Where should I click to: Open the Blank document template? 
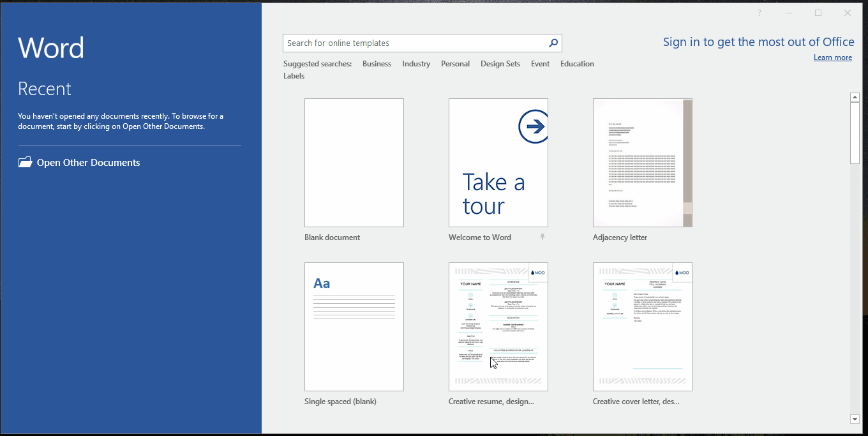click(x=354, y=163)
